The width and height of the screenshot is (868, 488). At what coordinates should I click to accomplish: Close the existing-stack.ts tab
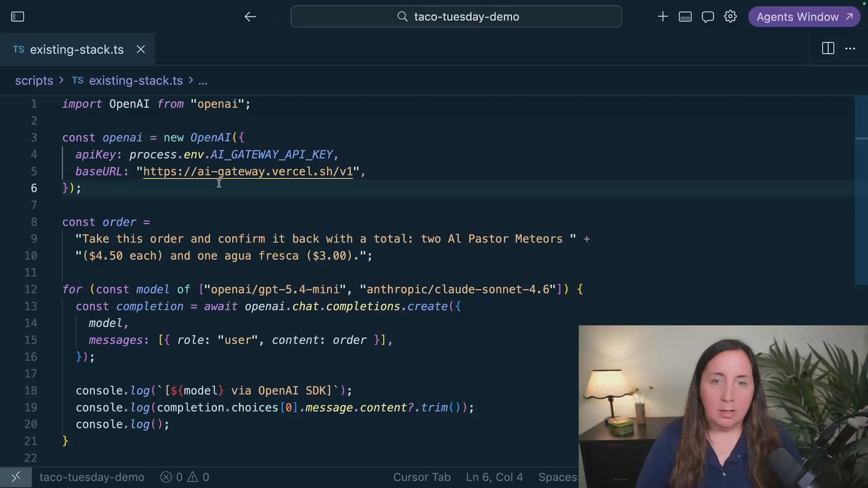coord(141,49)
